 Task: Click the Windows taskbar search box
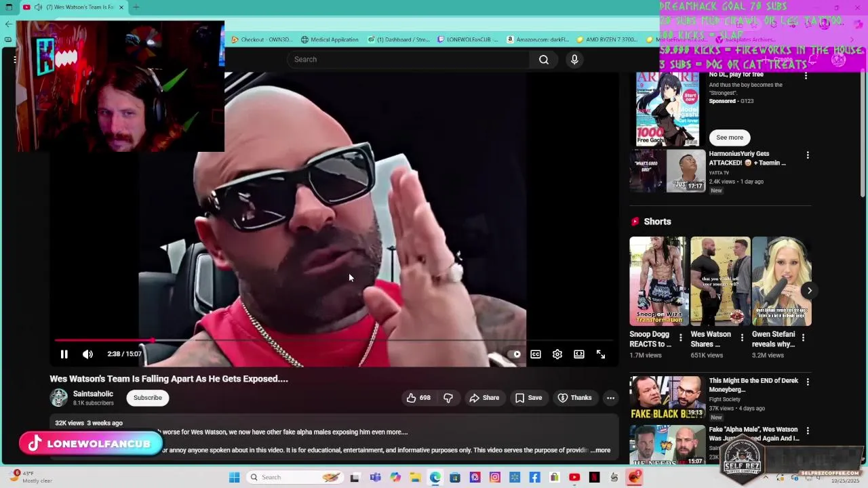294,477
